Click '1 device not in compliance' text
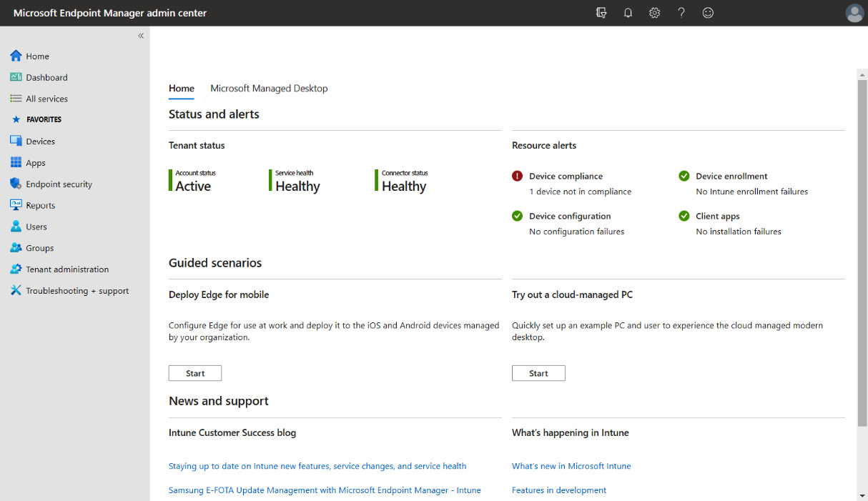Screen dimensions: 868x501 point(580,192)
